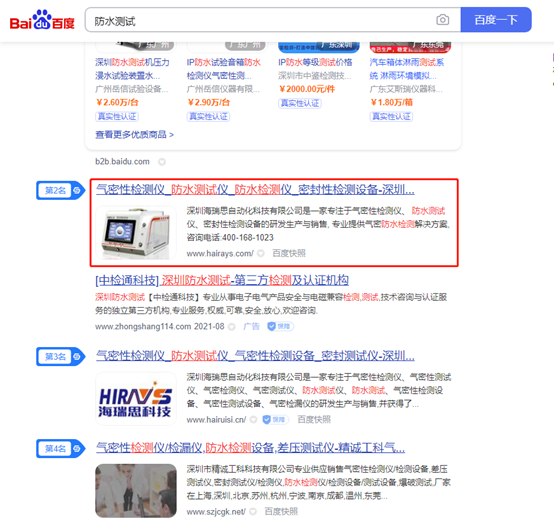Open the 气密性检测仪_防水测试仪_防水检测仪 result title
The image size is (554, 526).
(255, 190)
